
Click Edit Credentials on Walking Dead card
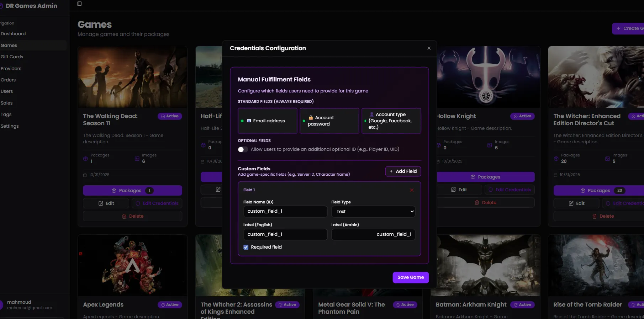(x=157, y=203)
